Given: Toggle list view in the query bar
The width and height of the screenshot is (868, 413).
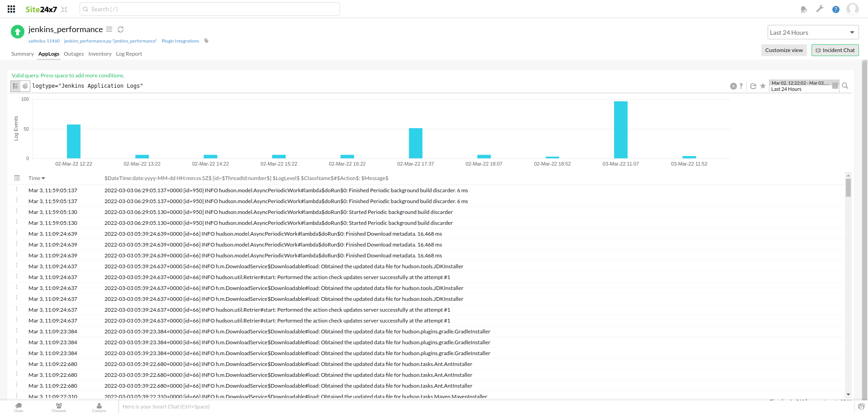Looking at the screenshot, I should (15, 86).
